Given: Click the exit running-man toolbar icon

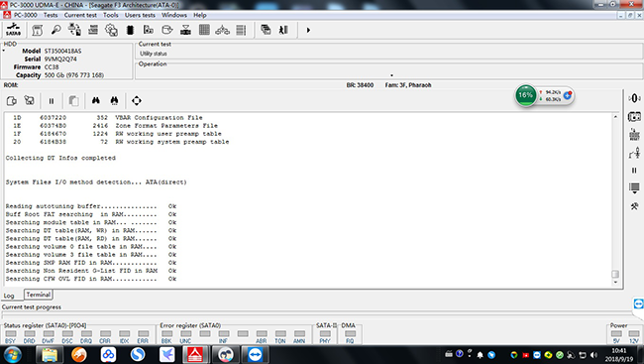Looking at the screenshot, I should (283, 30).
